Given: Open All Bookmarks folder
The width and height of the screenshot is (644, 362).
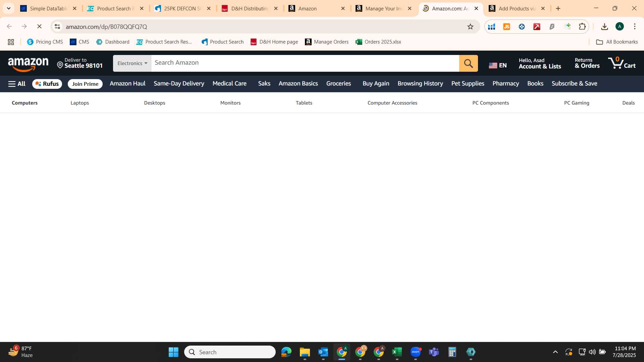Looking at the screenshot, I should [x=617, y=42].
